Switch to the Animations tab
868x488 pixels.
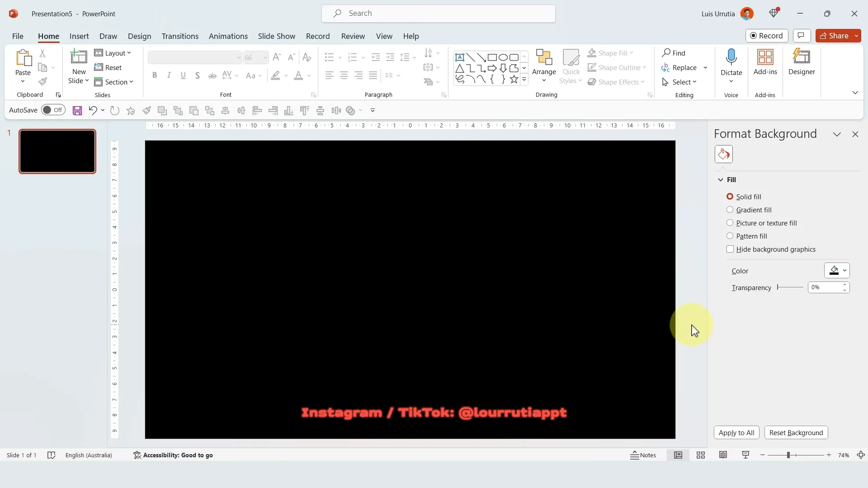[228, 36]
